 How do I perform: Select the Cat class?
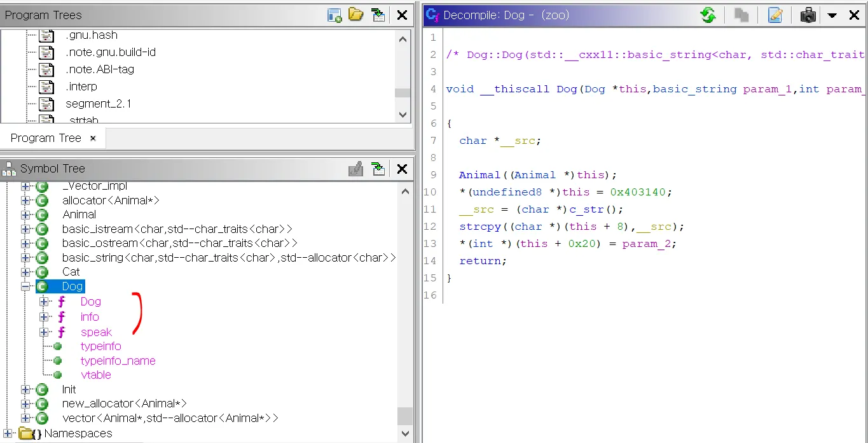[x=71, y=272]
